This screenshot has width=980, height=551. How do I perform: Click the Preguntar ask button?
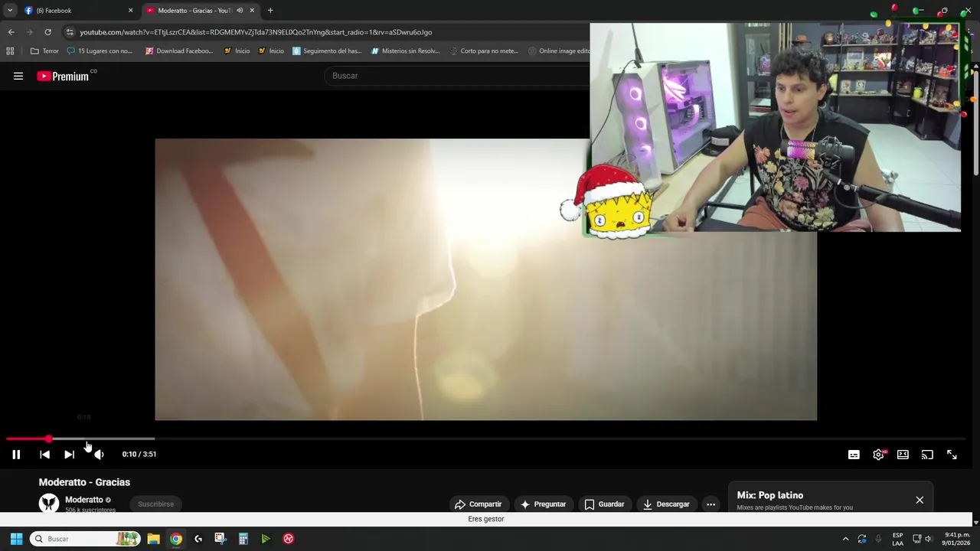(543, 504)
